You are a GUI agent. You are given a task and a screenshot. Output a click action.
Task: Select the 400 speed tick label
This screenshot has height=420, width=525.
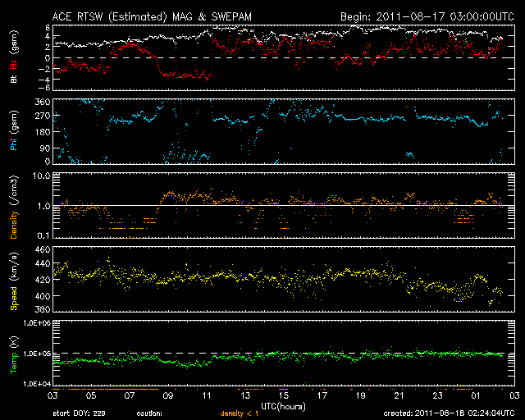(x=43, y=296)
